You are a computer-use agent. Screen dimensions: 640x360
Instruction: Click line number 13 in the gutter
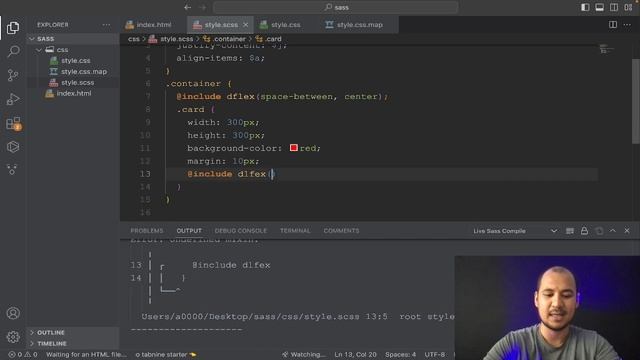(145, 174)
